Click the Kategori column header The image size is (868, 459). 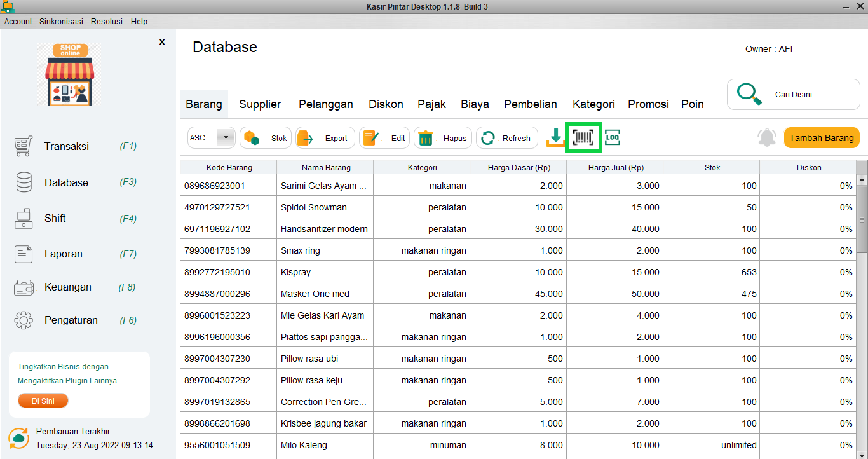click(x=422, y=167)
